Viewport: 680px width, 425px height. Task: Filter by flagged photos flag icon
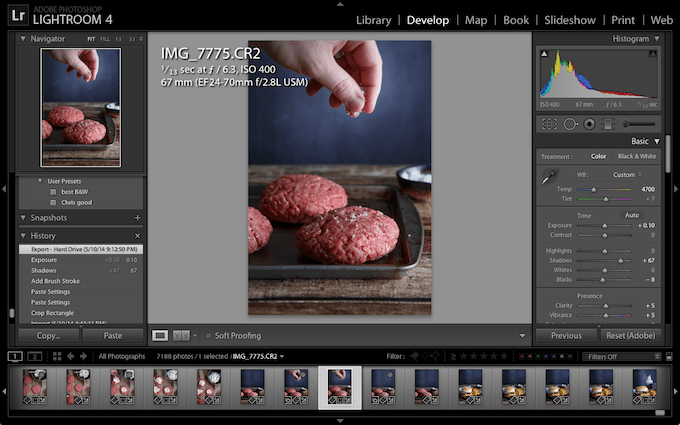[x=415, y=356]
